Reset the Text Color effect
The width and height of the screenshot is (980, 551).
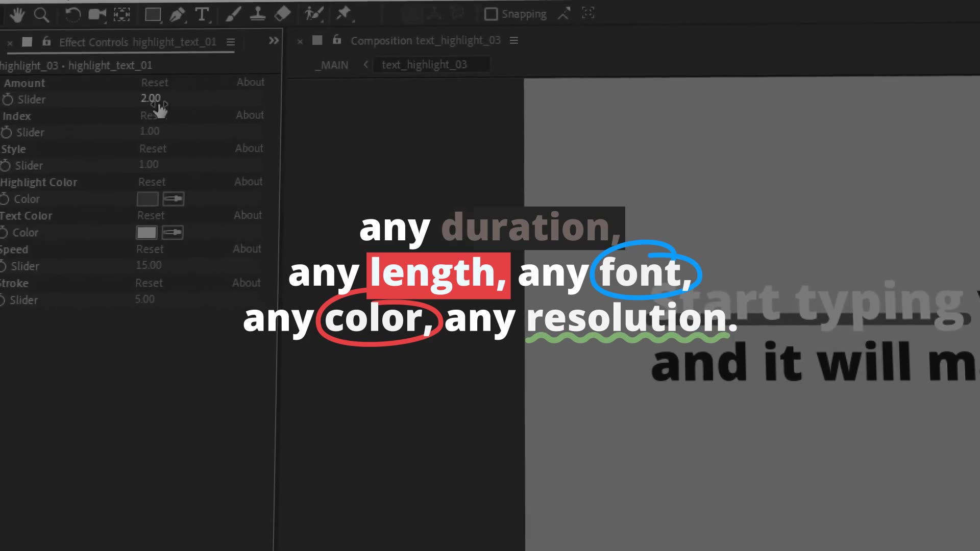click(151, 215)
